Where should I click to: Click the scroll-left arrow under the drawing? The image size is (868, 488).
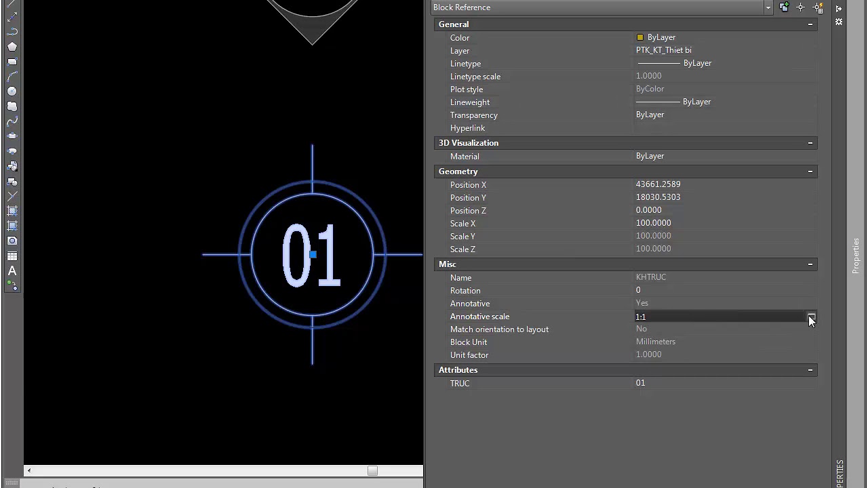point(28,470)
